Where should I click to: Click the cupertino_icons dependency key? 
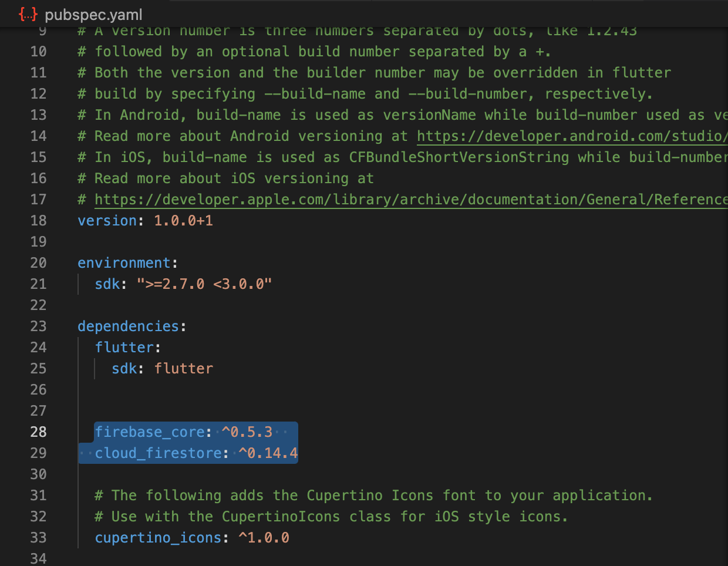(x=158, y=538)
